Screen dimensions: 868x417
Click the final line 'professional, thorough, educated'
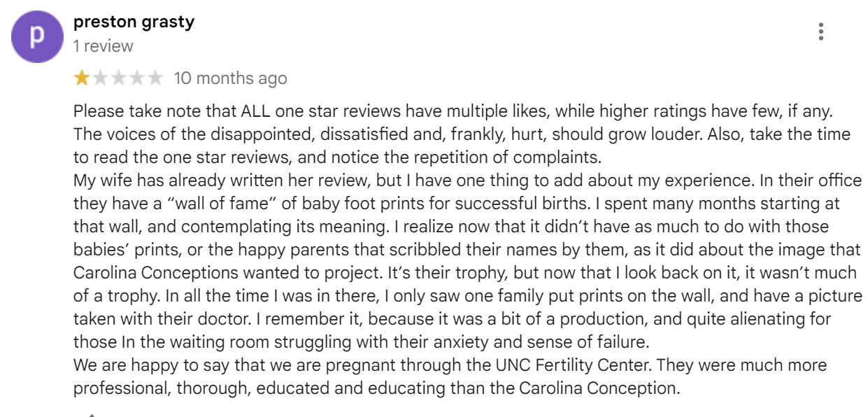pos(376,388)
